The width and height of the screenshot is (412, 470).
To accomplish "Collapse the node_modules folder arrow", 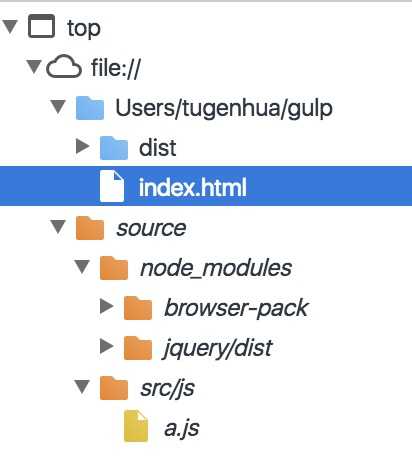I will pyautogui.click(x=82, y=267).
